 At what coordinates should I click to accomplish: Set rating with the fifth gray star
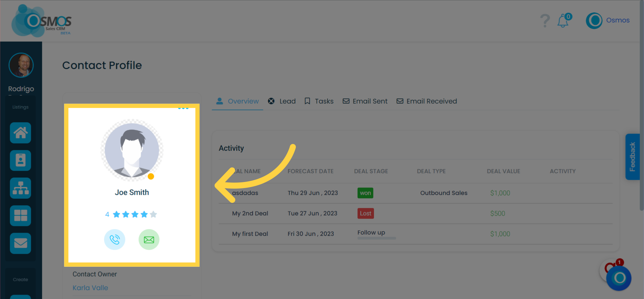153,214
